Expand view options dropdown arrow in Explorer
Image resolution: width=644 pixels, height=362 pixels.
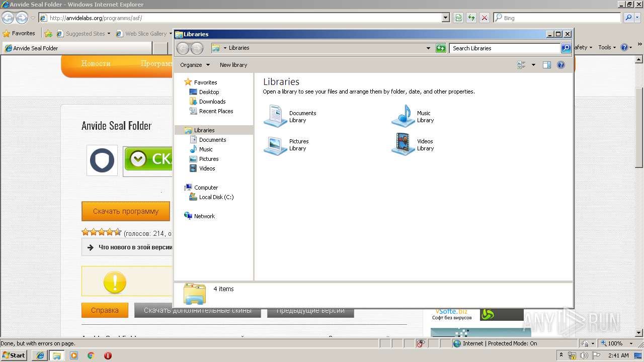coord(533,65)
